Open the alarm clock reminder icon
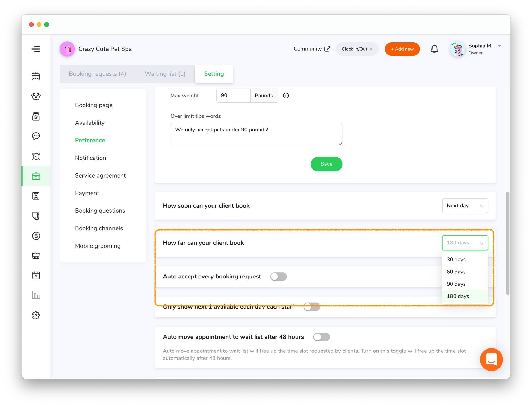 (x=36, y=156)
